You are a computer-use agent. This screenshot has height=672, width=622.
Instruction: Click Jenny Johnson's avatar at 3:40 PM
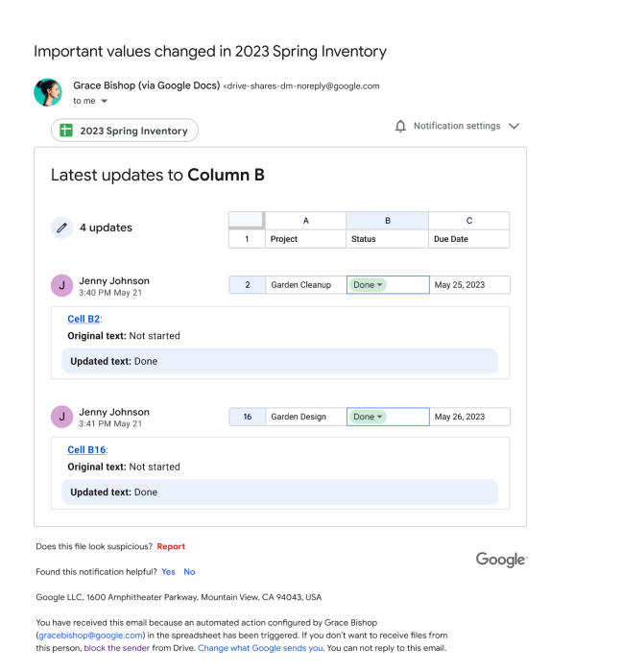point(62,285)
